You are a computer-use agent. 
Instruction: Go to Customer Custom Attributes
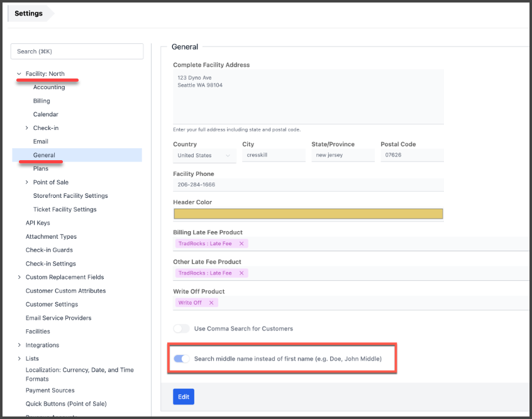[65, 291]
